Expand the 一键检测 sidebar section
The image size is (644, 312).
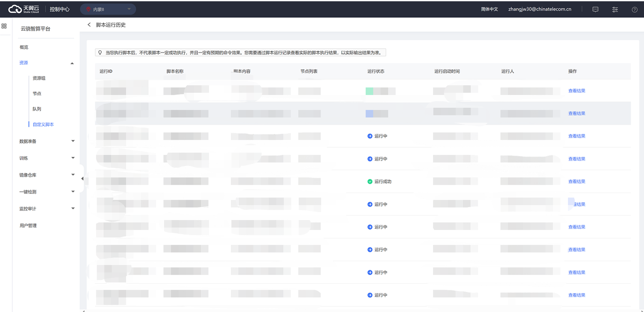point(47,192)
